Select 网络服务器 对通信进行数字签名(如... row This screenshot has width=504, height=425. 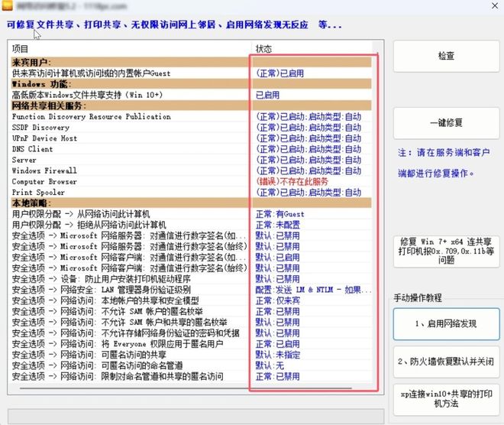[191, 235]
